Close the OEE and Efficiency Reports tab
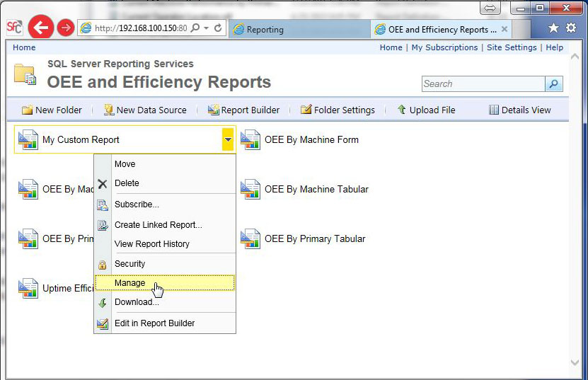The height and width of the screenshot is (380, 588). click(x=505, y=29)
